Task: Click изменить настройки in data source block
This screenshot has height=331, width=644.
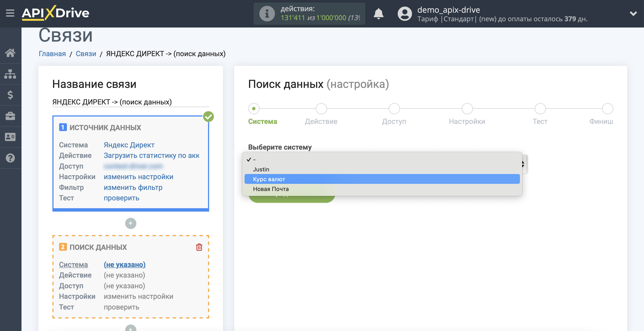Action: [139, 176]
